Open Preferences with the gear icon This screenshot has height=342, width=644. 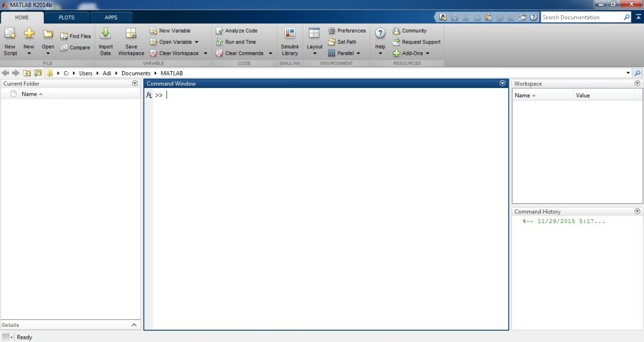click(331, 31)
